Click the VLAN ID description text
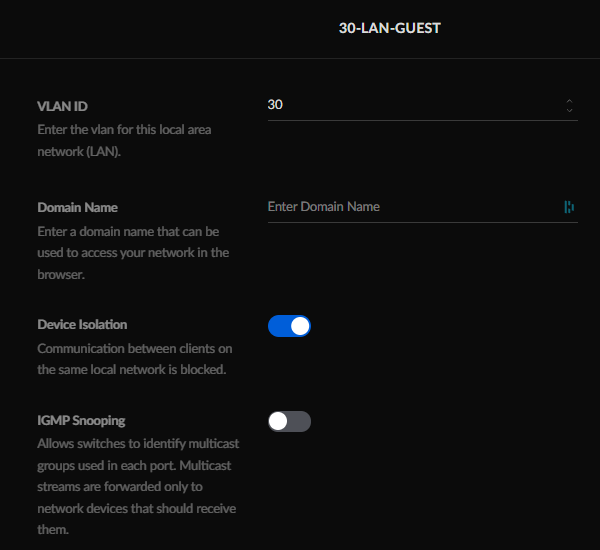Viewport: 600px width, 550px height. click(x=123, y=141)
